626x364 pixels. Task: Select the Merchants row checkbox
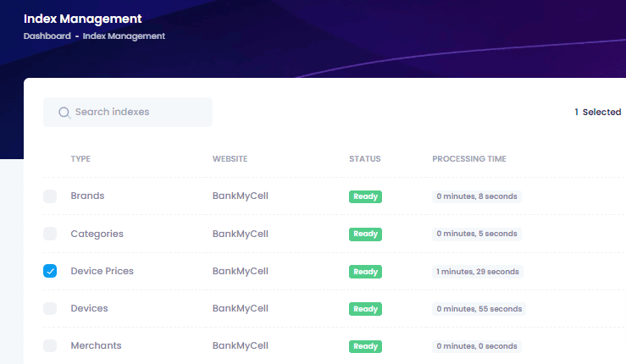[50, 345]
